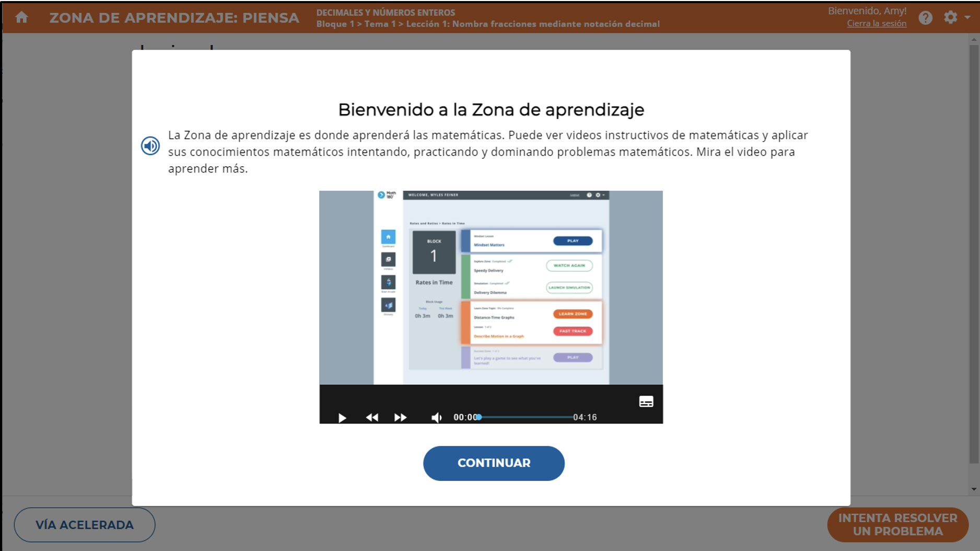The image size is (980, 551).
Task: Click the Cierra la sesión link
Action: pyautogui.click(x=877, y=24)
